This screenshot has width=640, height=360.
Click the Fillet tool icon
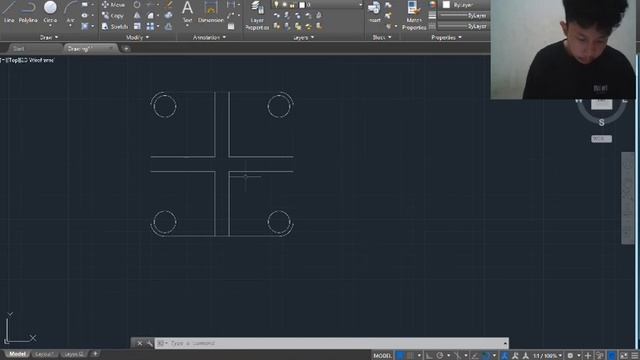[151, 16]
